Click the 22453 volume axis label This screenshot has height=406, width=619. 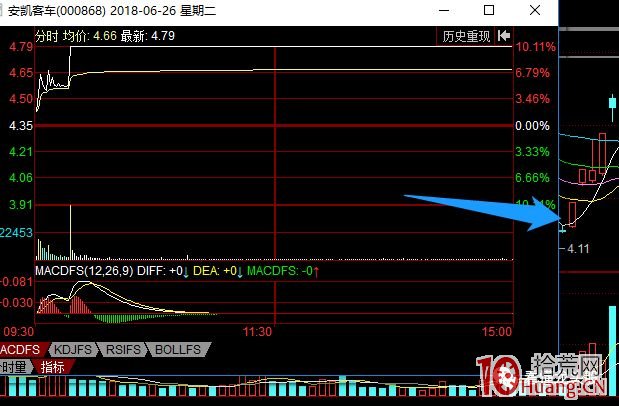[16, 233]
